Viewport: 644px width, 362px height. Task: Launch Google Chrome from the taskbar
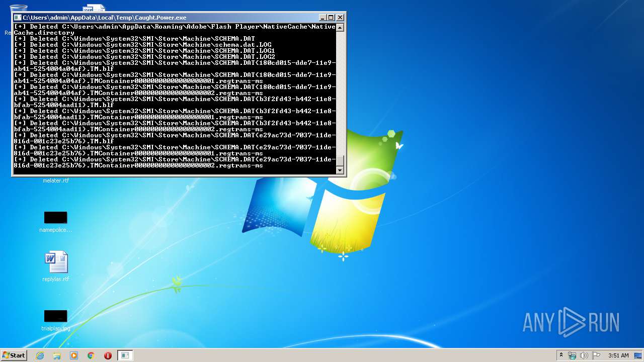pos(91,355)
